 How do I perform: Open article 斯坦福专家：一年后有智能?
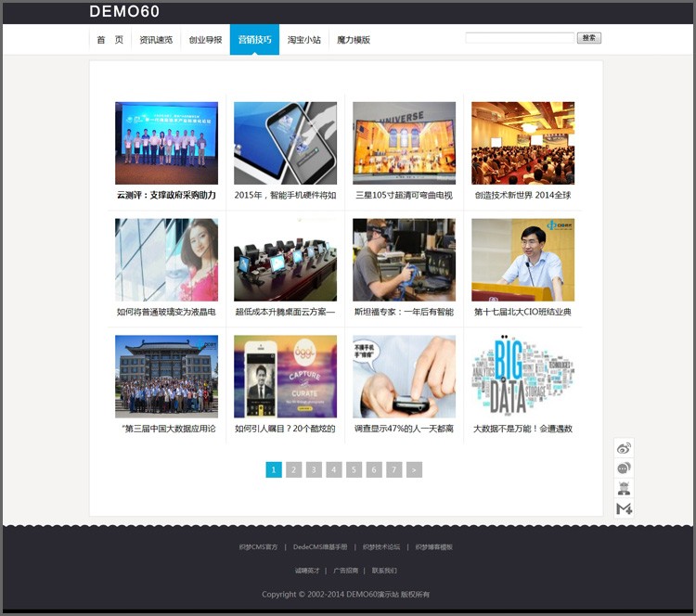pos(404,312)
